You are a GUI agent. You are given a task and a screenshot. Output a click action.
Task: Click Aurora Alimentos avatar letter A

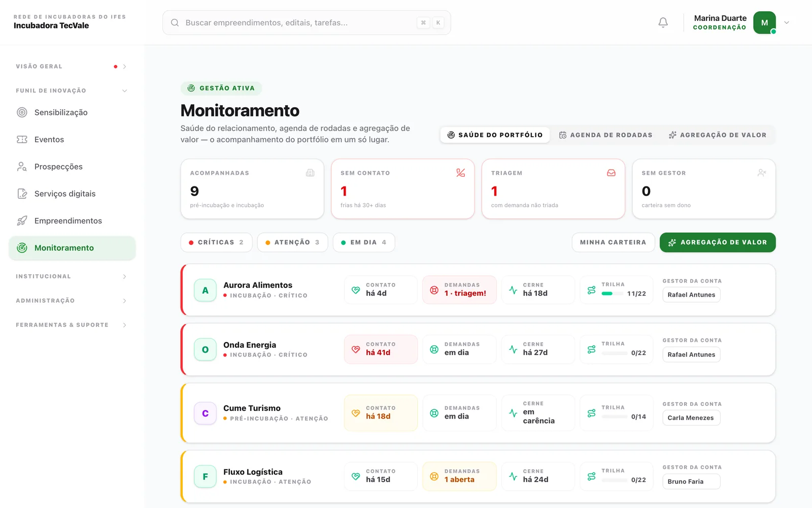click(x=205, y=290)
